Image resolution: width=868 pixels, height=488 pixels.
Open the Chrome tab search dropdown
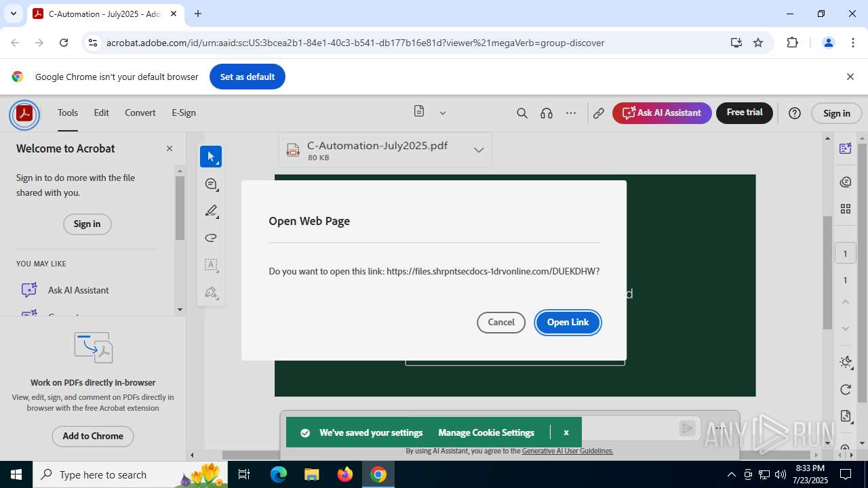(13, 14)
